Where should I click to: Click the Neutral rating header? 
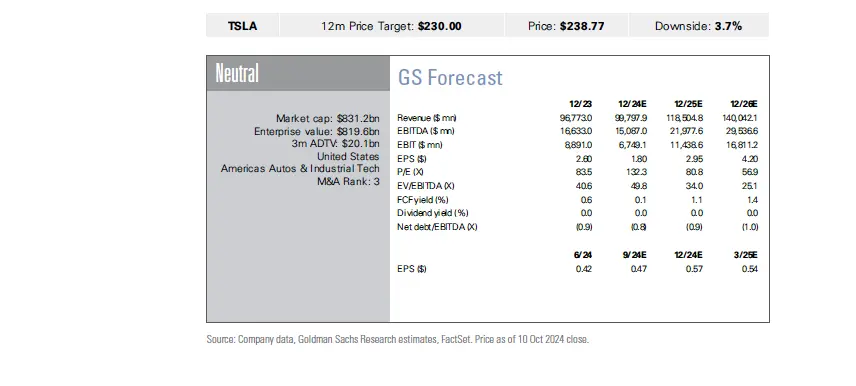(298, 73)
